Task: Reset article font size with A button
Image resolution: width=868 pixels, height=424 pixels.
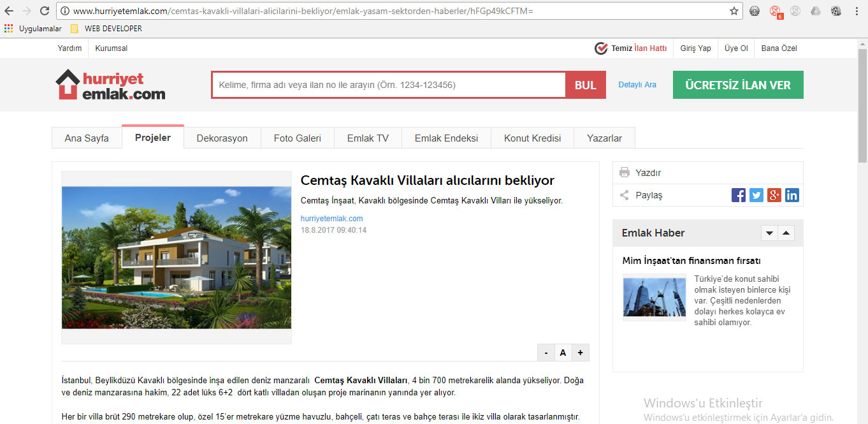Action: click(x=563, y=353)
